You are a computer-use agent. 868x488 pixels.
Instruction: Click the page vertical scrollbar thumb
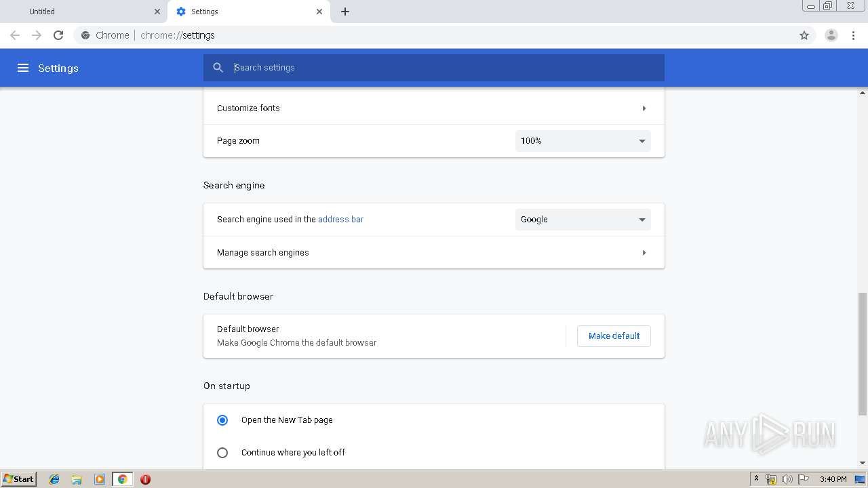pyautogui.click(x=863, y=354)
